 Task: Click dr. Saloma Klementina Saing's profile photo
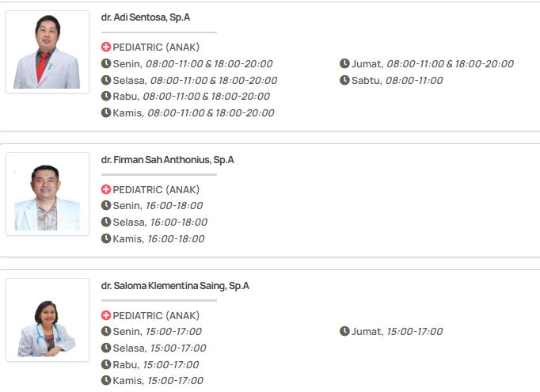click(x=48, y=320)
